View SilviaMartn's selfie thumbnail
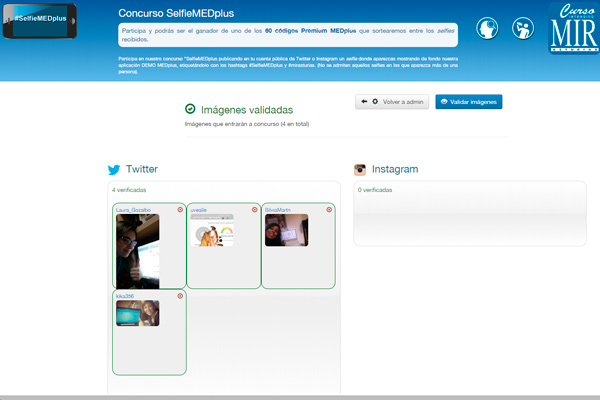The height and width of the screenshot is (400, 600). (x=286, y=231)
